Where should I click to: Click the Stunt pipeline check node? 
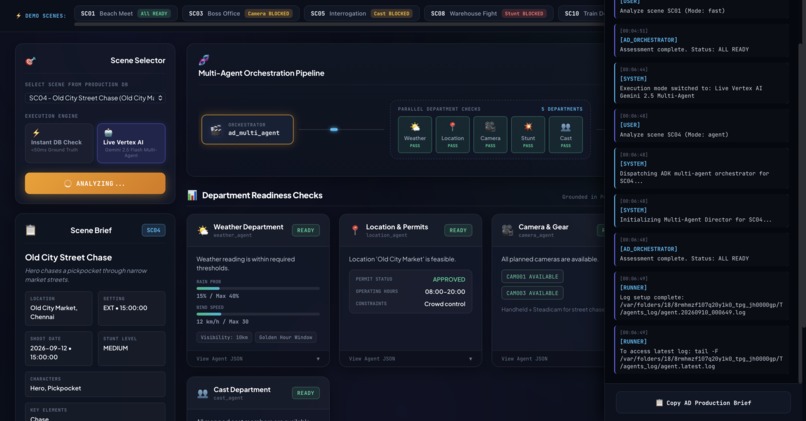[528, 135]
